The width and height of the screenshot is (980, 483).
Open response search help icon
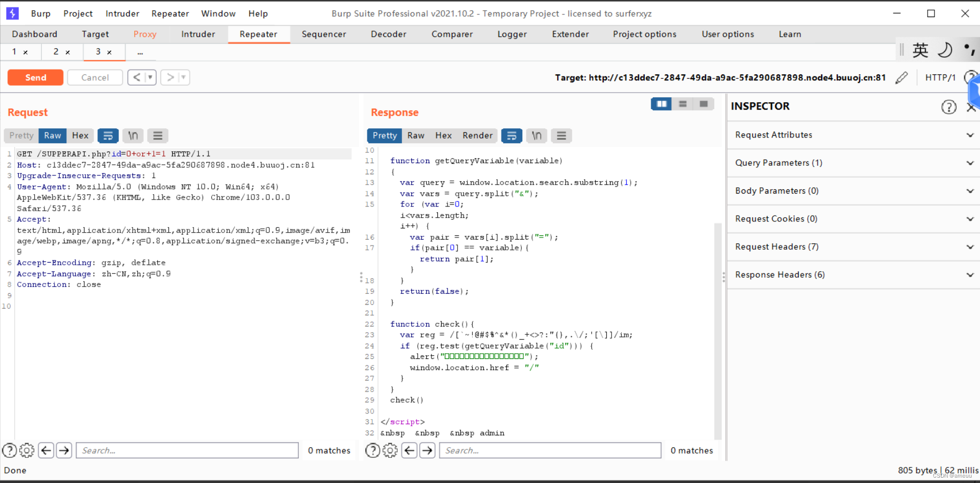[x=373, y=450]
